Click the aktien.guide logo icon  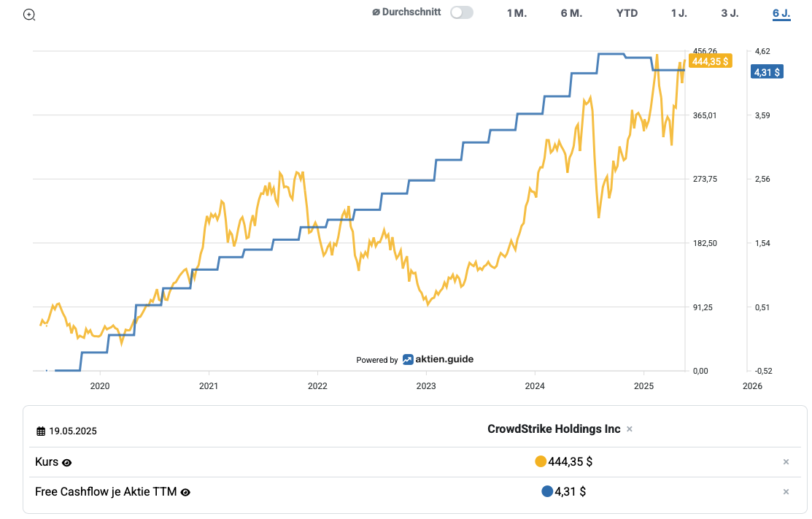coord(408,359)
